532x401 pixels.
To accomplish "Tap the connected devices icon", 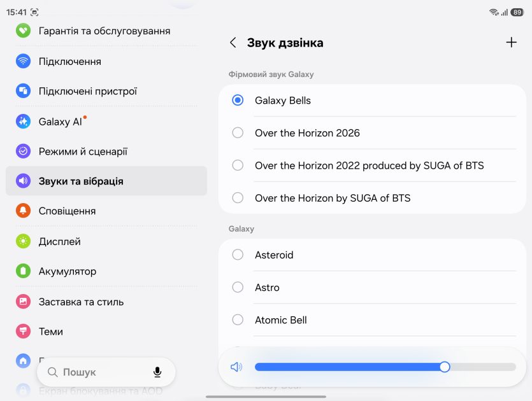I will [x=23, y=91].
